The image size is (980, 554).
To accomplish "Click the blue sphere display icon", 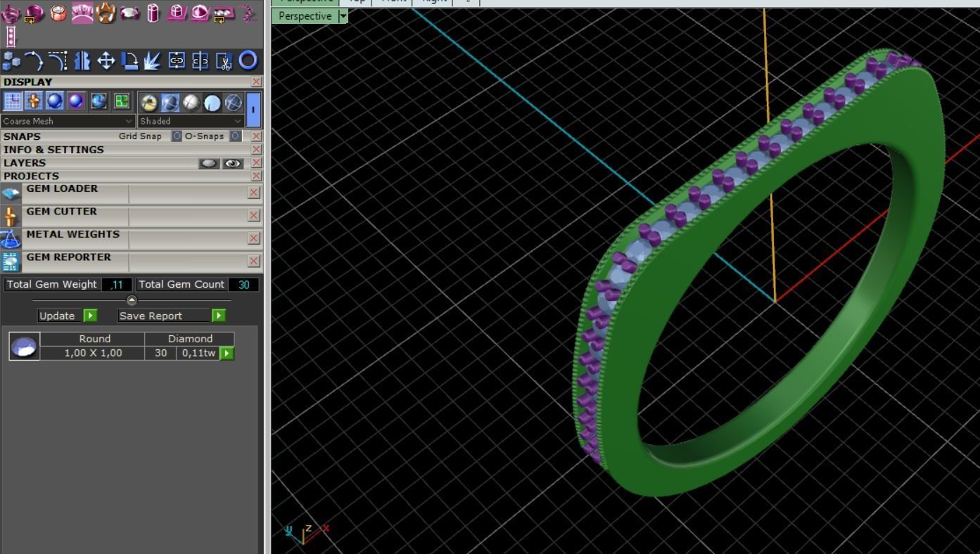I will 55,101.
